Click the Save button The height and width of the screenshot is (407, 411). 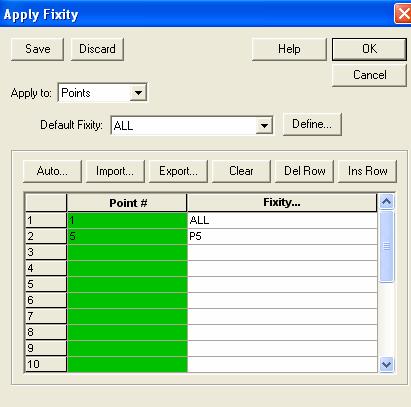coord(37,49)
